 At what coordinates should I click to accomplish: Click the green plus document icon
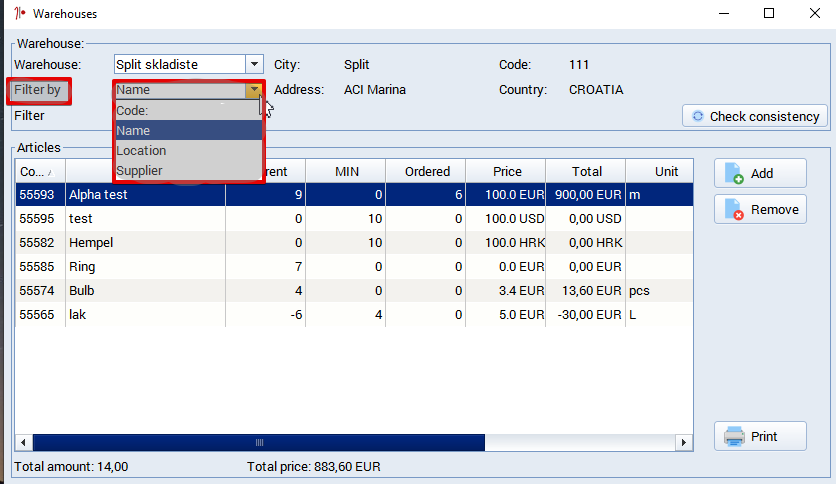click(734, 173)
